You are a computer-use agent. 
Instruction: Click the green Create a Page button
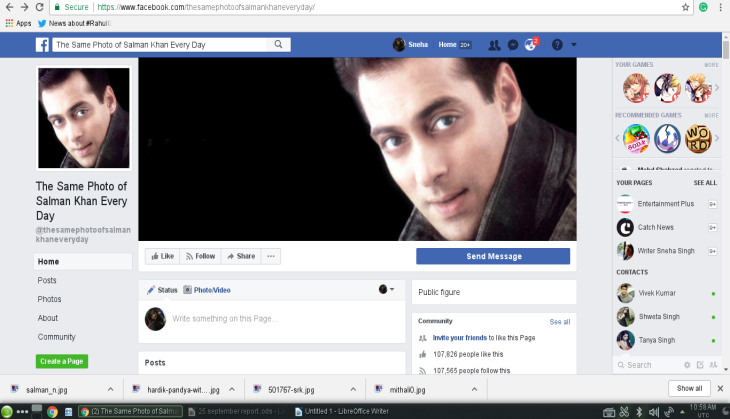62,361
